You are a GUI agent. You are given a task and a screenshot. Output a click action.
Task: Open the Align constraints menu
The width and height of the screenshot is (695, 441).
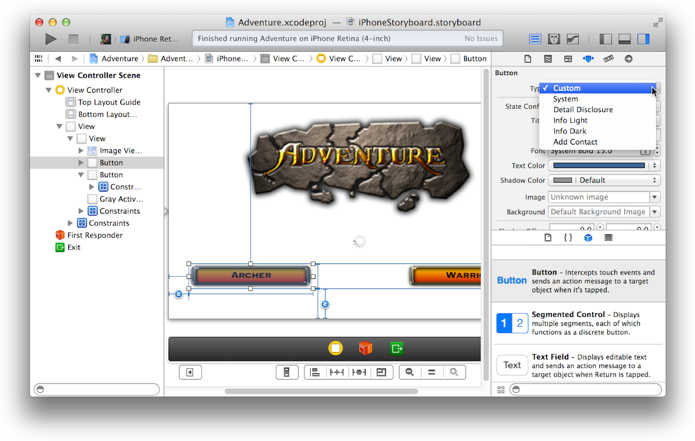315,372
